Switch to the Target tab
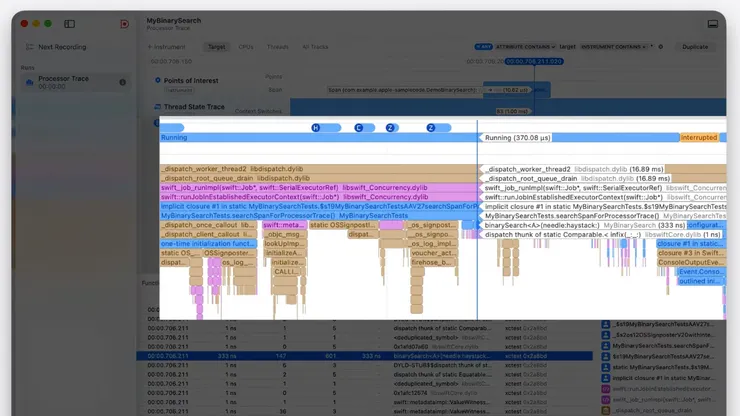The width and height of the screenshot is (740, 416). (217, 47)
